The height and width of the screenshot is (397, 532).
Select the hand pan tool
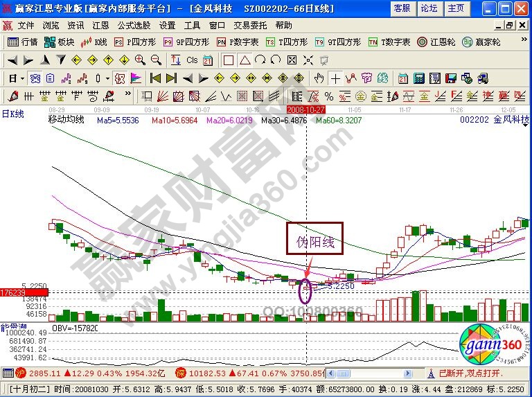point(319,78)
